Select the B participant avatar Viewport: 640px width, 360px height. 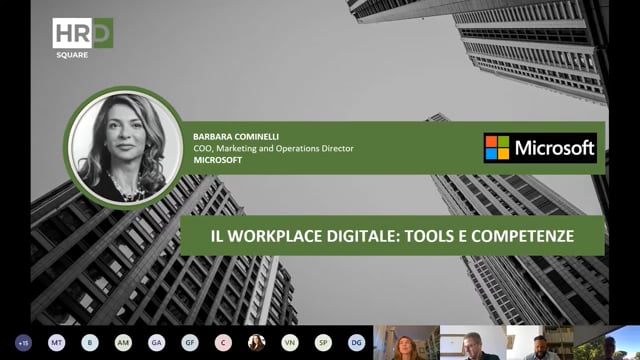tap(90, 343)
